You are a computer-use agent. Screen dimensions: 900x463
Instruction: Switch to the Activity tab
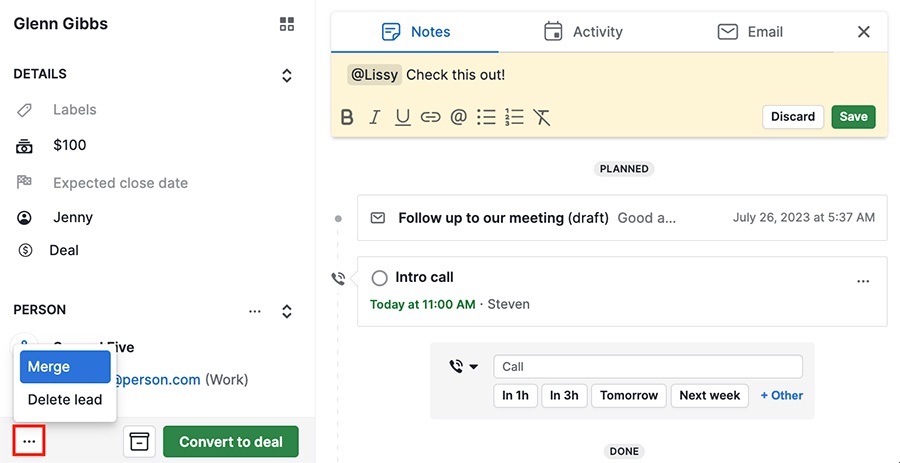pyautogui.click(x=583, y=32)
